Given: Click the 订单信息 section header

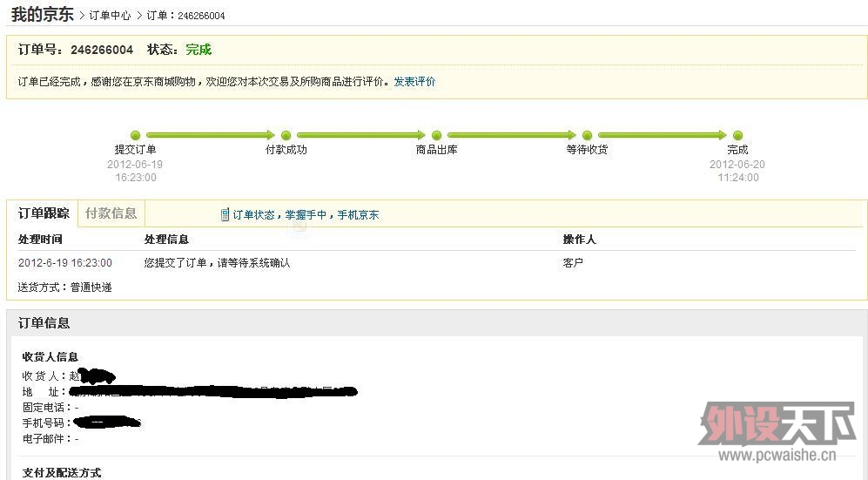Looking at the screenshot, I should pyautogui.click(x=44, y=323).
